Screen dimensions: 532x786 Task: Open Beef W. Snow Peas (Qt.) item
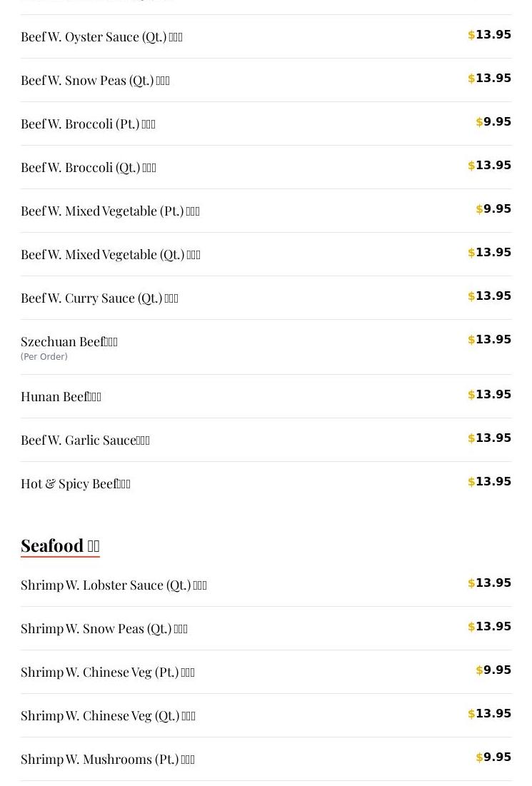95,81
